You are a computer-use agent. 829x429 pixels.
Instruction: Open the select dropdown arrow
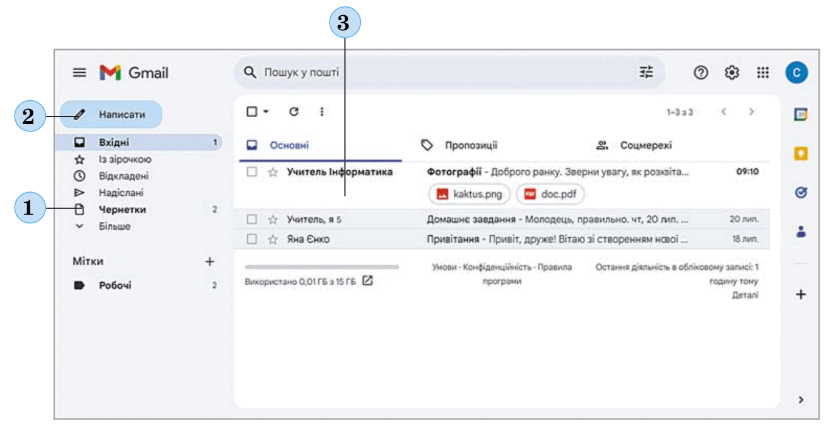(266, 112)
